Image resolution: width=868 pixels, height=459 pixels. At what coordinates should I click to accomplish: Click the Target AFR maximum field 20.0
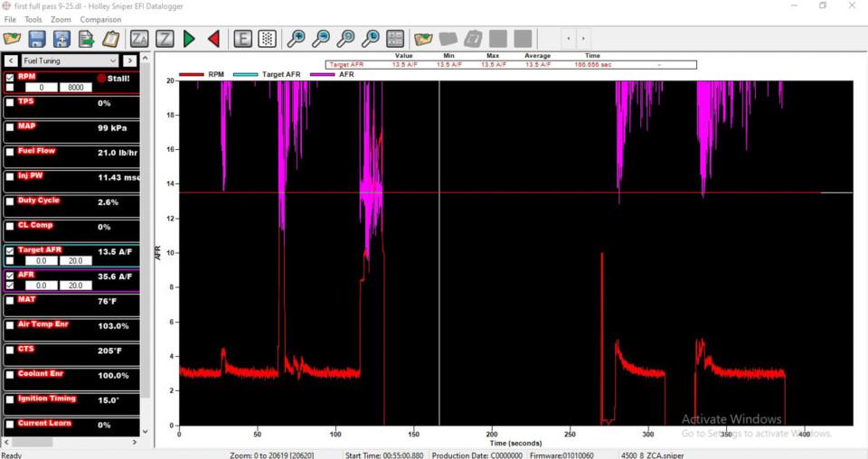(75, 260)
